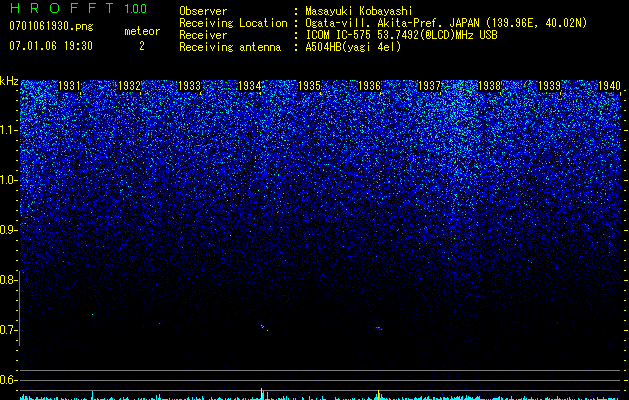The height and width of the screenshot is (400, 629).
Task: Click the Receiver label
Action: [x=203, y=35]
